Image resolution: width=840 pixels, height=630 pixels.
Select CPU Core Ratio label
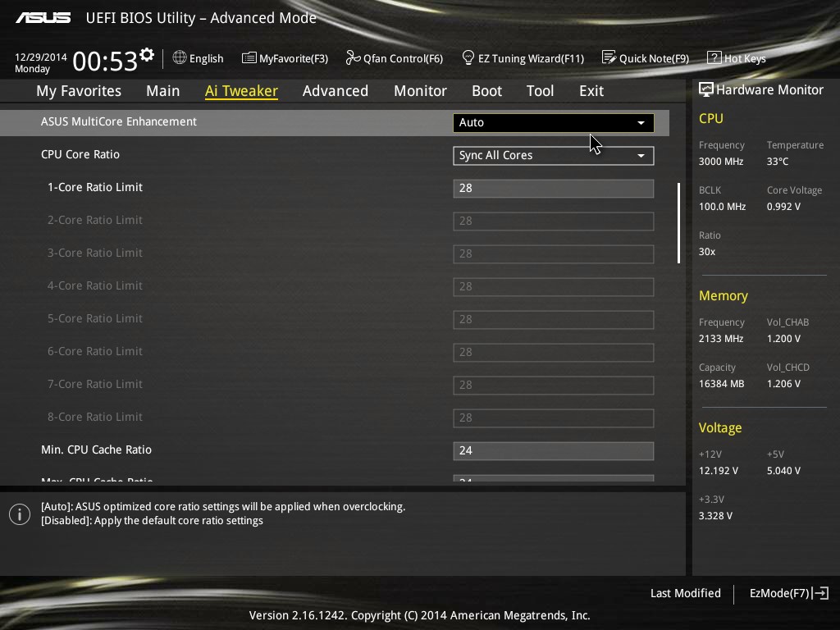pyautogui.click(x=80, y=154)
